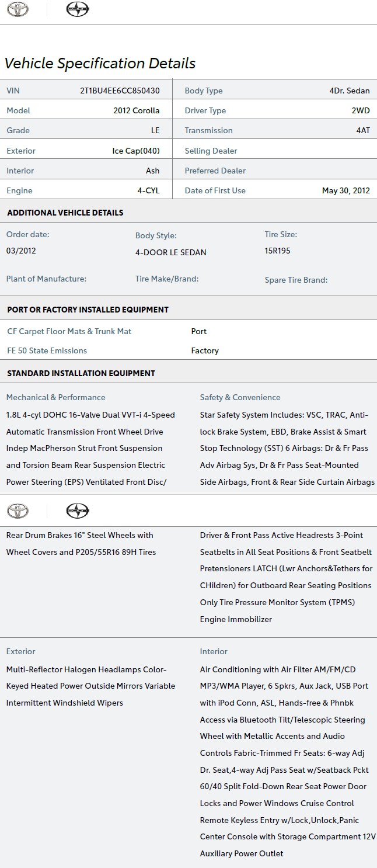The image size is (377, 868).
Task: Select the VIN value 2T1BU4EE6CC850430
Action: [120, 91]
